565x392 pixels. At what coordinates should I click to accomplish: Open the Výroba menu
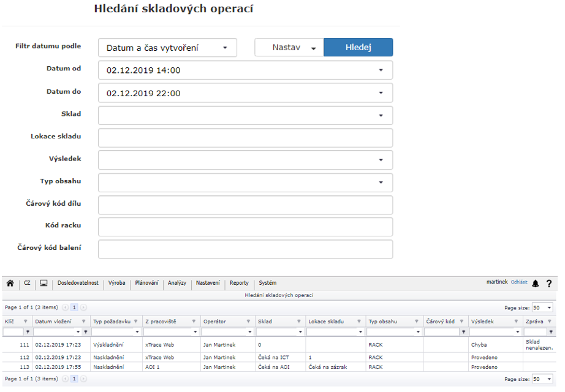[x=116, y=283]
